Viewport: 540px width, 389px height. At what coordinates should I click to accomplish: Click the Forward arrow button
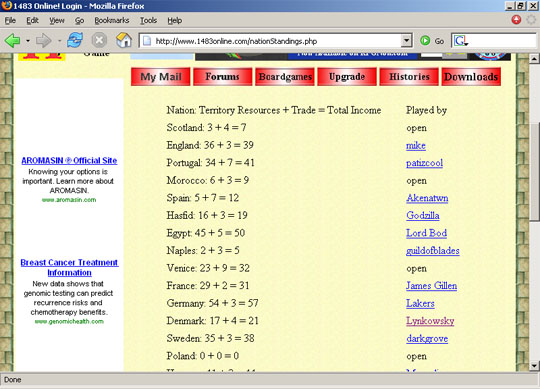tap(44, 41)
